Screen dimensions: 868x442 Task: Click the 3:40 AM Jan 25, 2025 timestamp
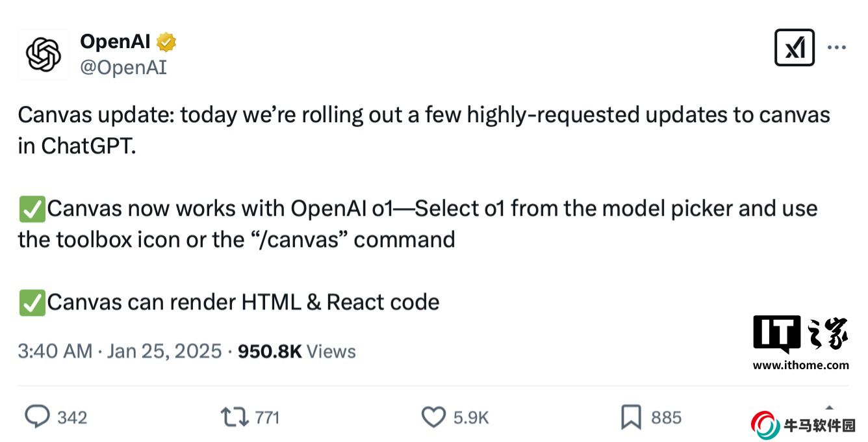[120, 351]
